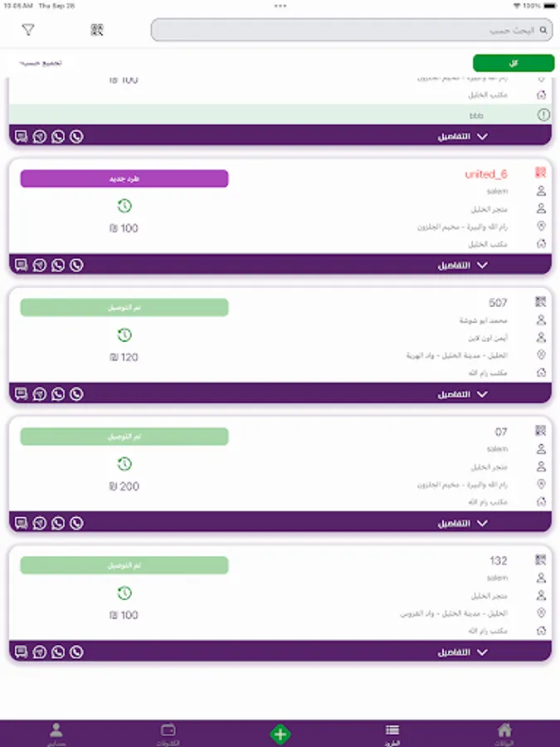Screen dimensions: 560x747
Task: Tap the history clock icon on 507 card
Action: tap(124, 335)
